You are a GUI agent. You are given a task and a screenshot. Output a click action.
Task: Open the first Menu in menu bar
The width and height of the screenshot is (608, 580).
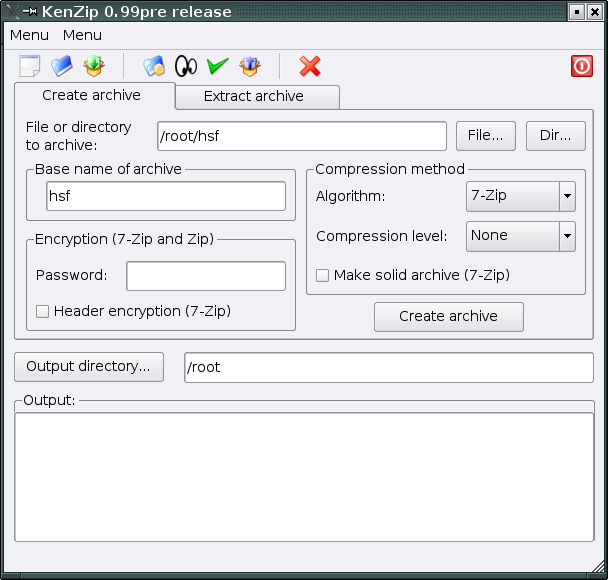[29, 35]
